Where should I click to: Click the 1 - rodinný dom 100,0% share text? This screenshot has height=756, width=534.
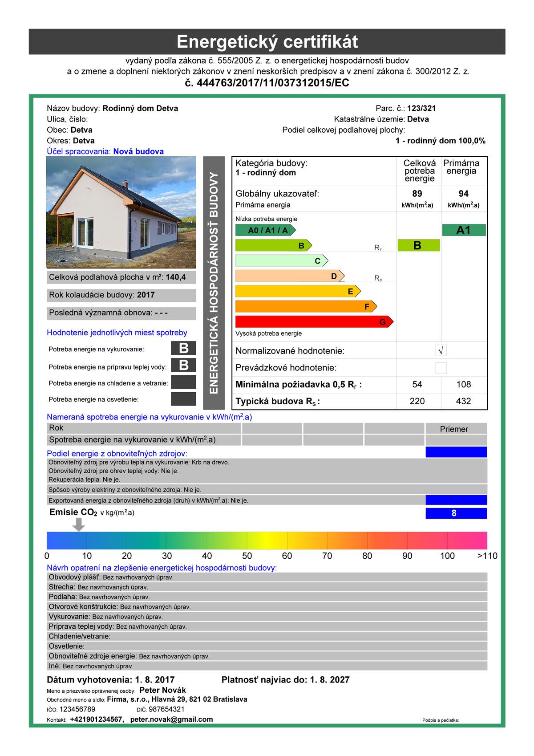point(441,141)
